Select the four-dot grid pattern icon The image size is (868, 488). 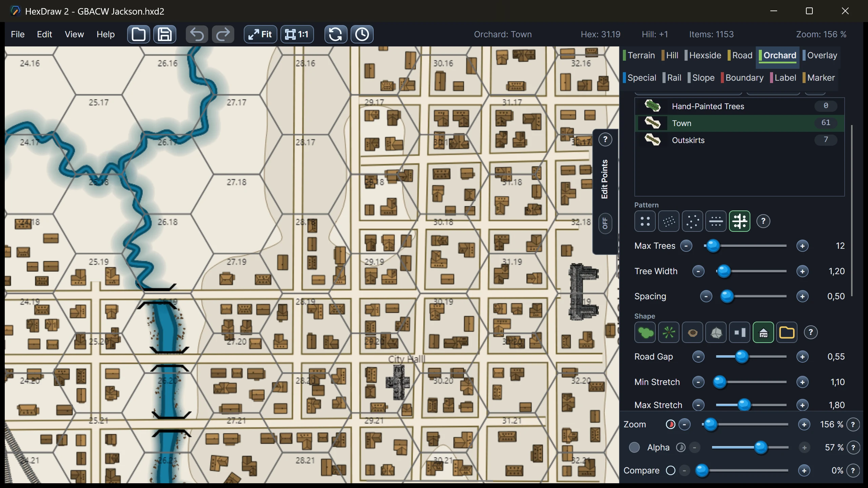coord(645,221)
